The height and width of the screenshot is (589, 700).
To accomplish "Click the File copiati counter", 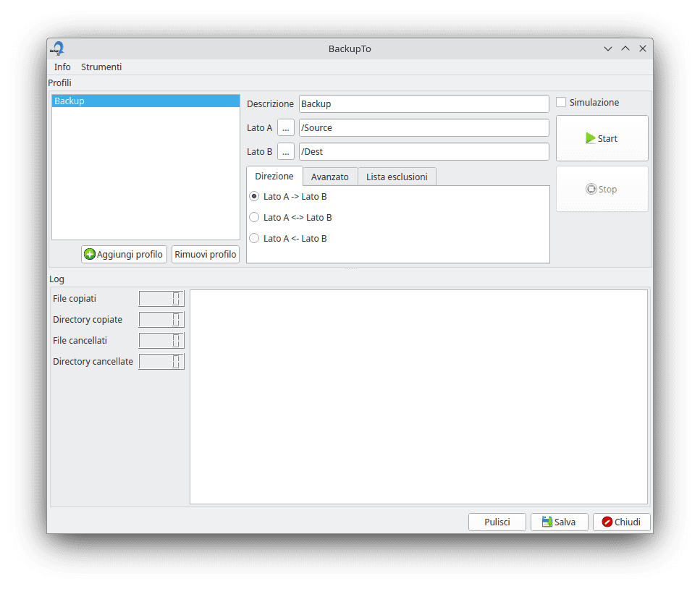I will pos(161,299).
